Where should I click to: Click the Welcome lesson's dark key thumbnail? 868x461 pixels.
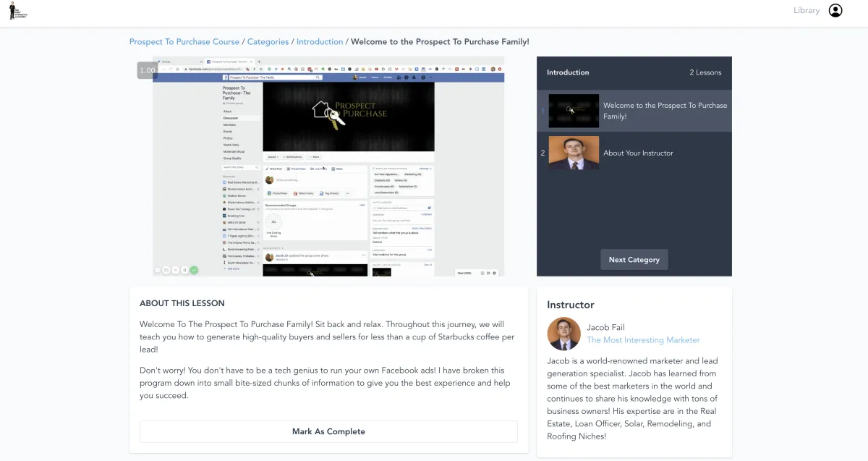point(574,111)
